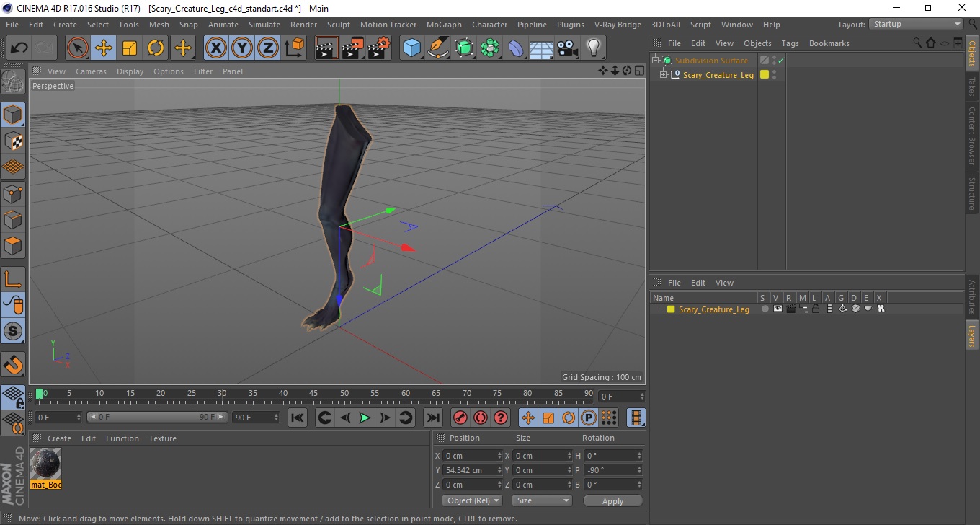
Task: Open the spline pen tool
Action: pos(438,48)
